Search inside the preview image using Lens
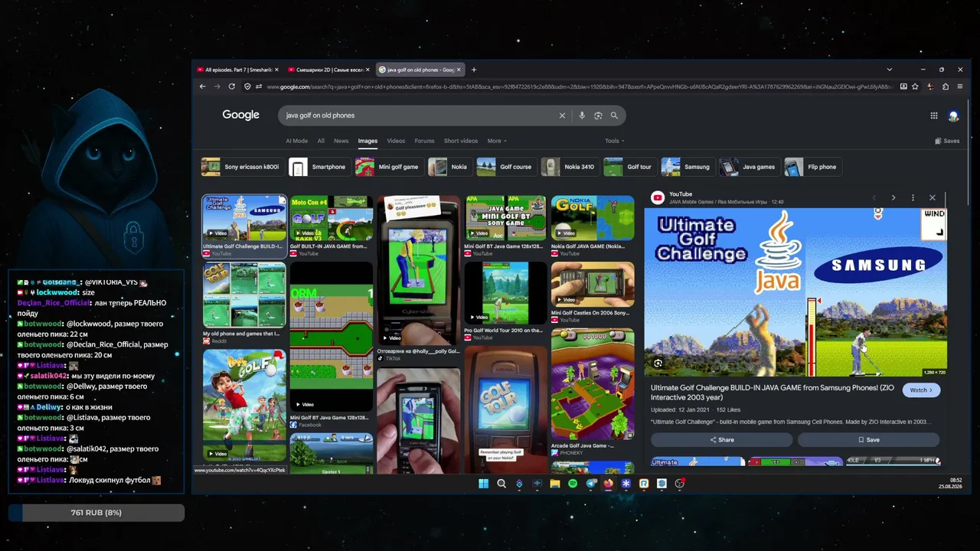Viewport: 980px width, 551px height. point(658,364)
